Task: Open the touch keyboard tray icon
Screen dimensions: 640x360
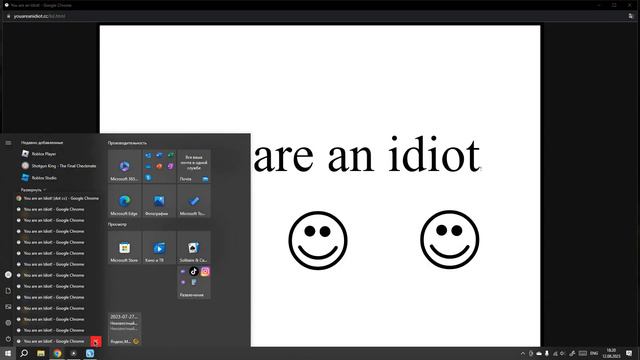Action: tap(583, 353)
